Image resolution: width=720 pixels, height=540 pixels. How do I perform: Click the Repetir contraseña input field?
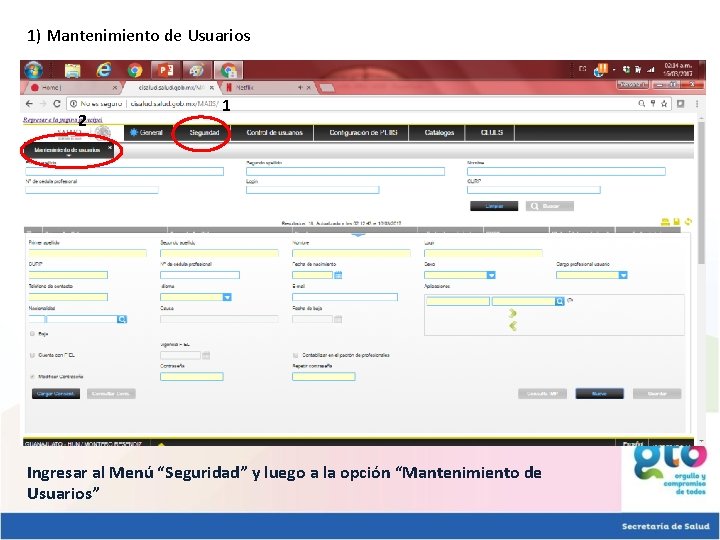(x=324, y=377)
